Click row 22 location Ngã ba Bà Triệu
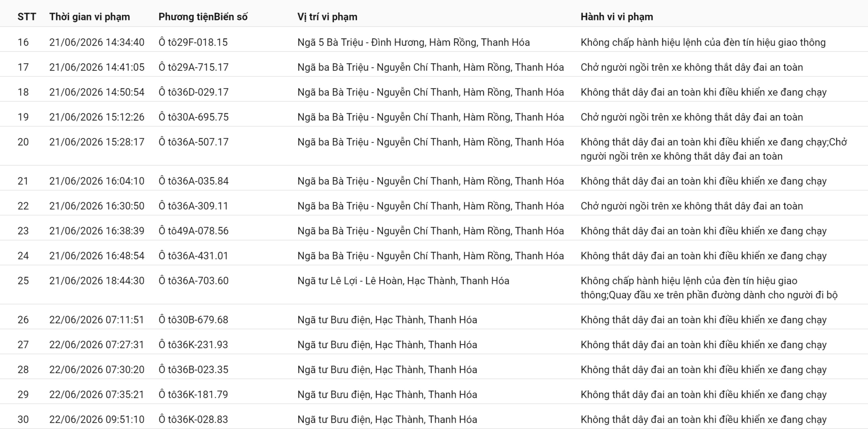This screenshot has height=429, width=868. tap(430, 206)
